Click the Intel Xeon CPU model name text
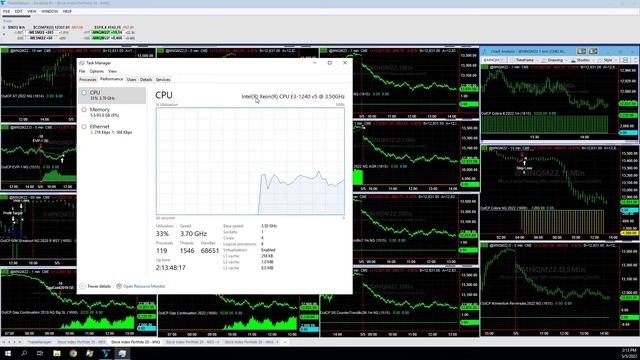Viewport: 640px width, 360px height. tap(293, 97)
